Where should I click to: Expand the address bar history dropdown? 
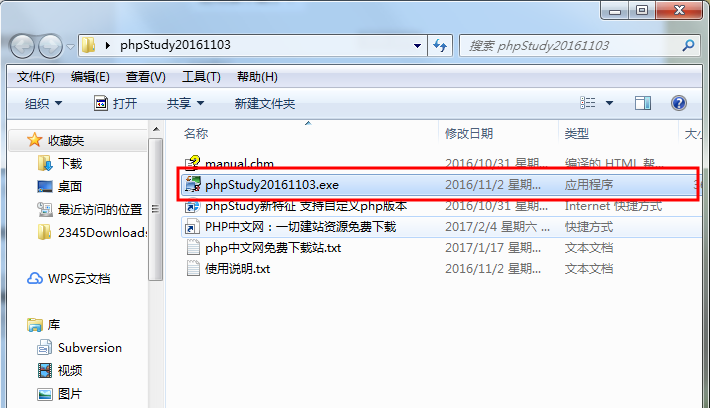pyautogui.click(x=417, y=46)
